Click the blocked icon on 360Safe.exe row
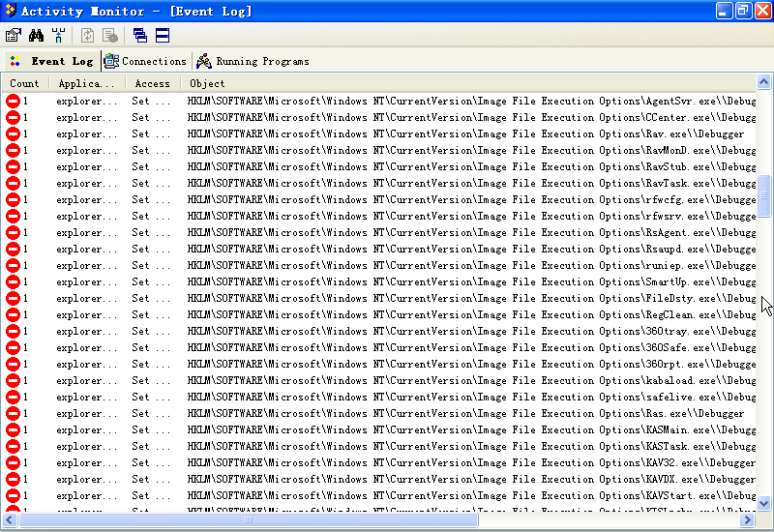 click(13, 348)
